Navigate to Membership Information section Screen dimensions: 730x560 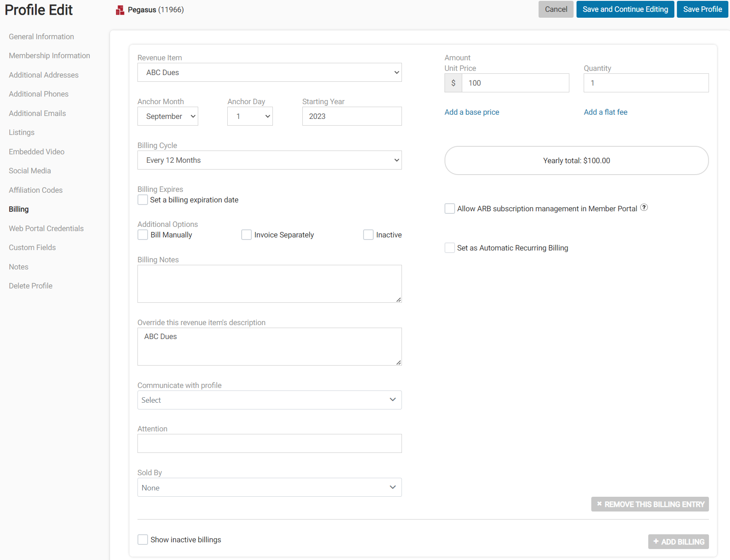click(x=49, y=55)
